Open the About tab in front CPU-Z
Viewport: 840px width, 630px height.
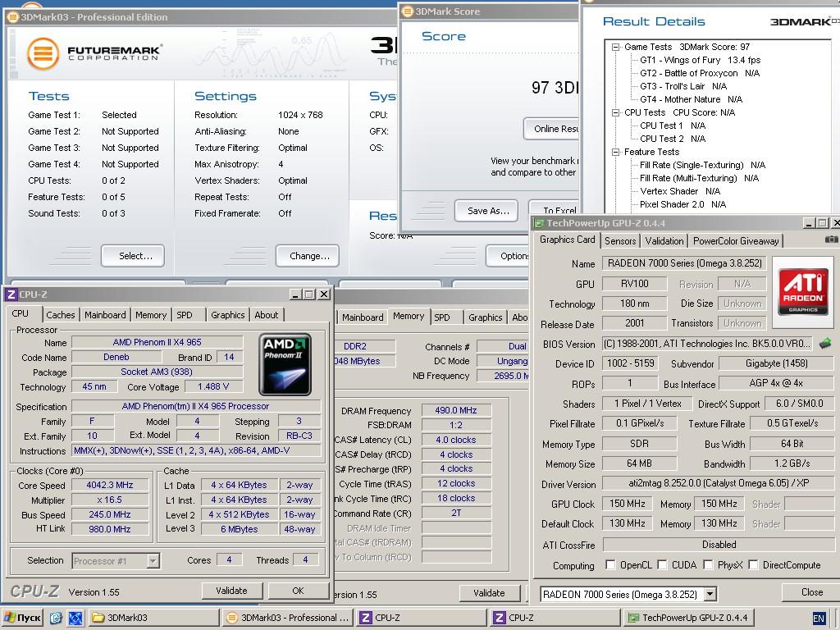(x=267, y=315)
